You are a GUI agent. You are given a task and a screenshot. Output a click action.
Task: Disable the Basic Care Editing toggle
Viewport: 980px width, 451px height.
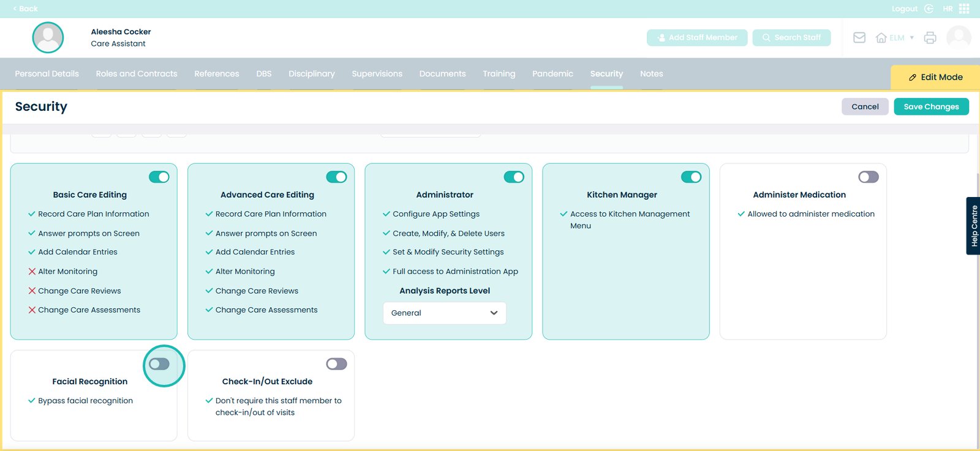(159, 177)
